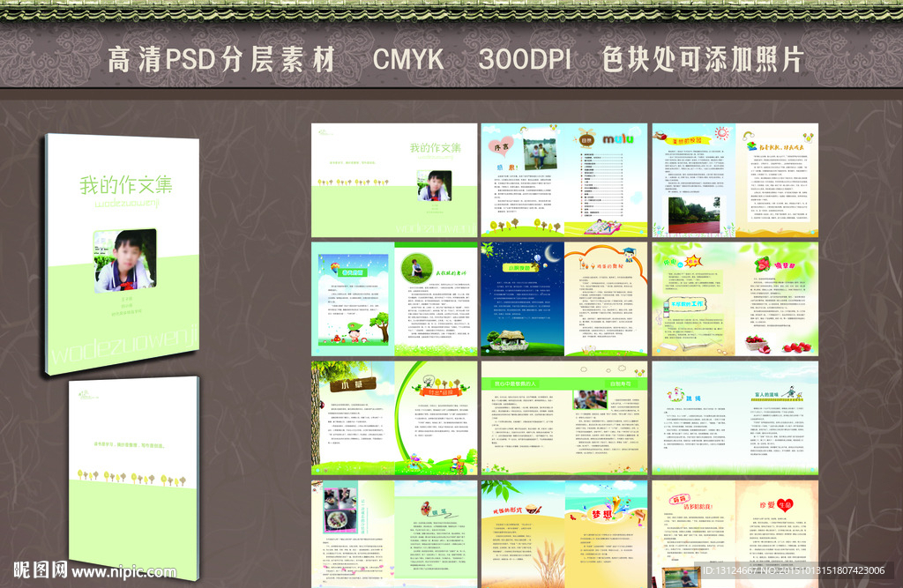The image size is (903, 588).
Task: Click the small photo in 我心中最敬佩的人 spread
Action: (590, 399)
